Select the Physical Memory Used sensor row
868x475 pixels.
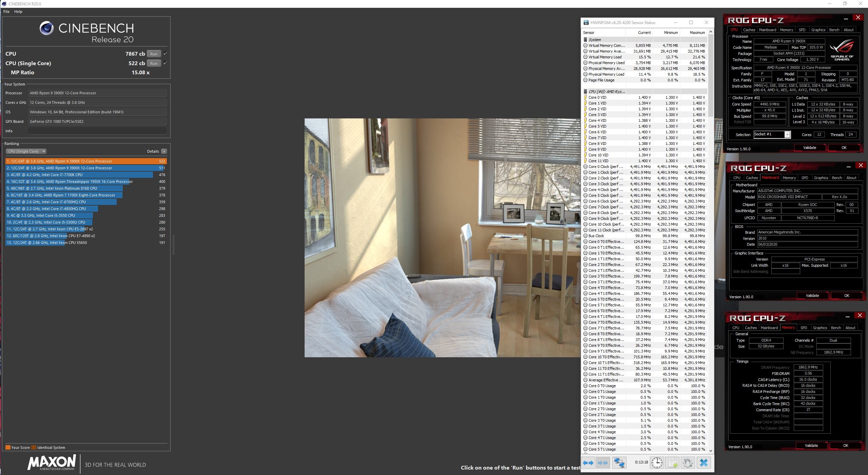(x=645, y=63)
